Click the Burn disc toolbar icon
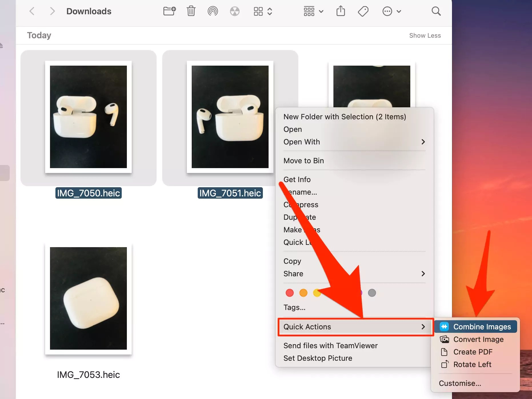Screen dimensions: 532x399 pos(234,11)
